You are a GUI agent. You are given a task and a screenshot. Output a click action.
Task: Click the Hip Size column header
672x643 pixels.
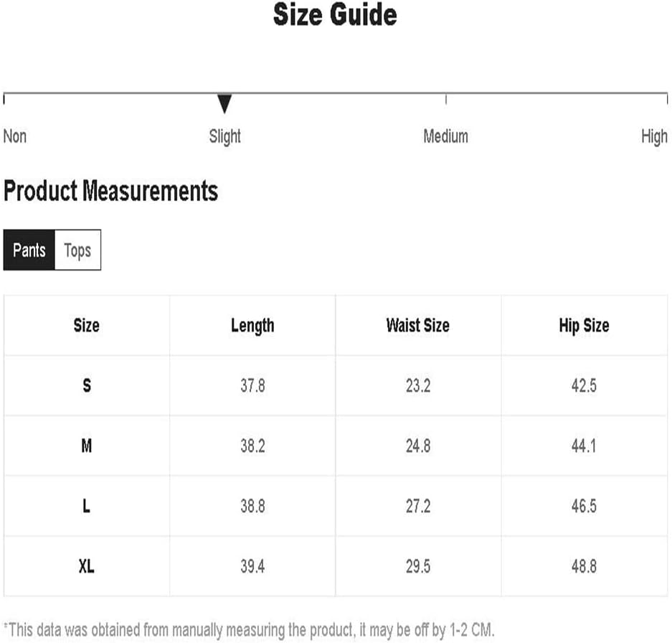tap(584, 326)
